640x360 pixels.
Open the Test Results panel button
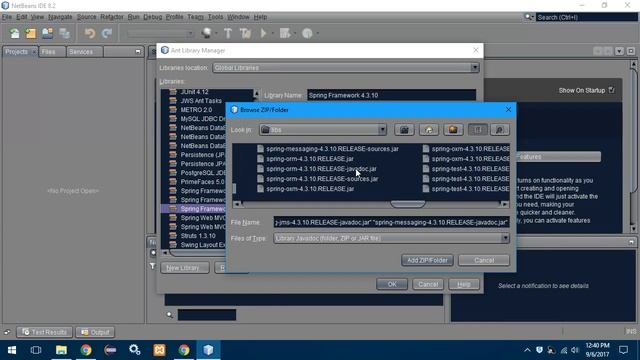[x=44, y=332]
